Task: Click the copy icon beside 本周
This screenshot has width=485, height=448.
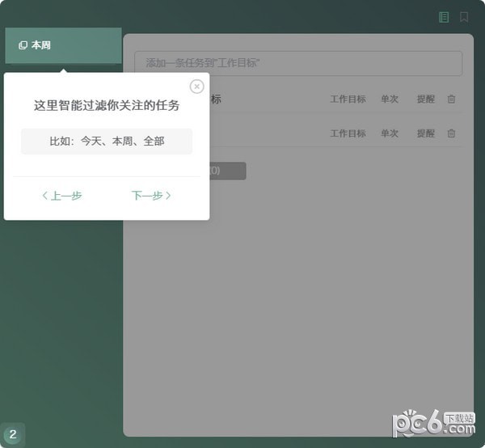Action: (23, 45)
